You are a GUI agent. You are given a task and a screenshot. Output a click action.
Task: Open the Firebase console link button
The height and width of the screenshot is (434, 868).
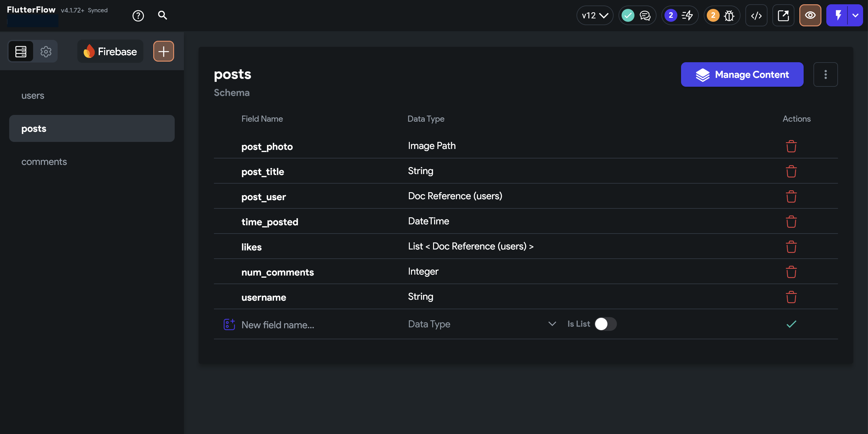pyautogui.click(x=783, y=15)
